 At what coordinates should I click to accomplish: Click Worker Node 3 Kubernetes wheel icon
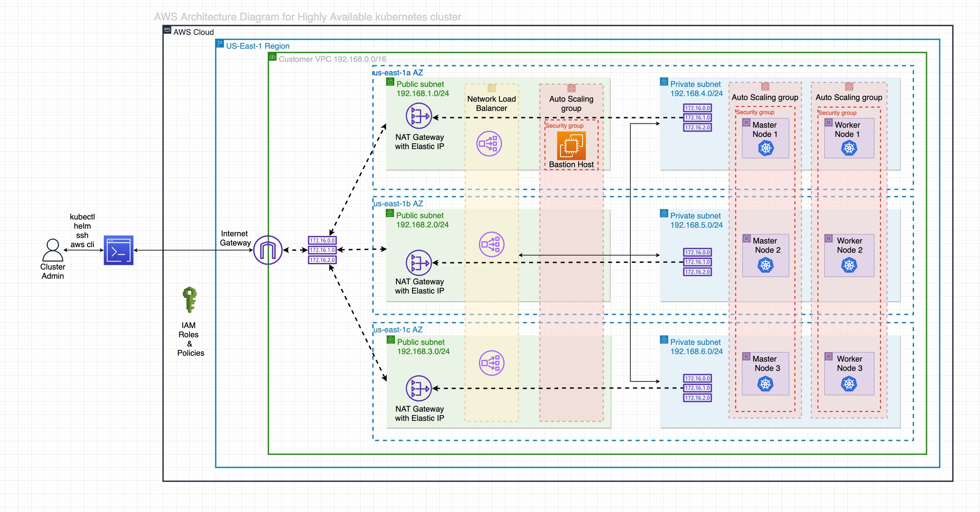tap(849, 384)
